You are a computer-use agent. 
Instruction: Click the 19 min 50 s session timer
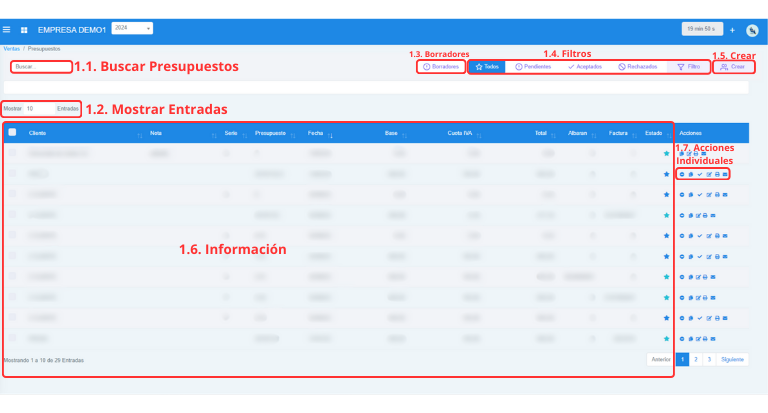coord(702,29)
